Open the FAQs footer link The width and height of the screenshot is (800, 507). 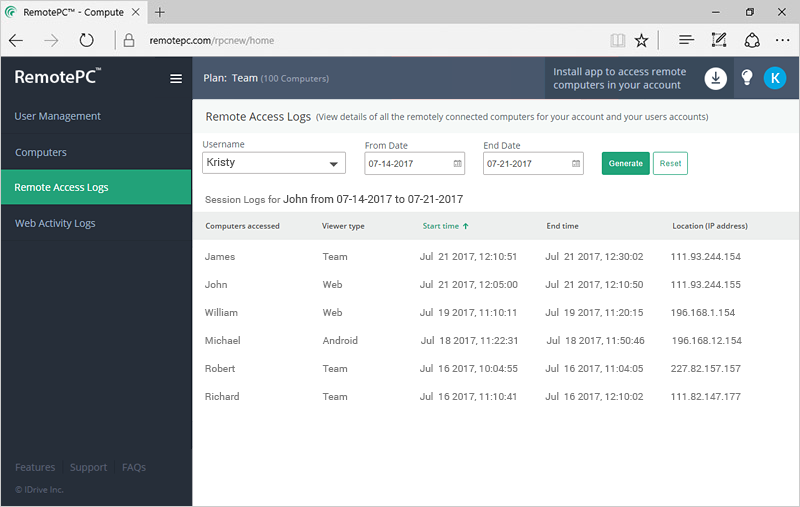[x=134, y=467]
